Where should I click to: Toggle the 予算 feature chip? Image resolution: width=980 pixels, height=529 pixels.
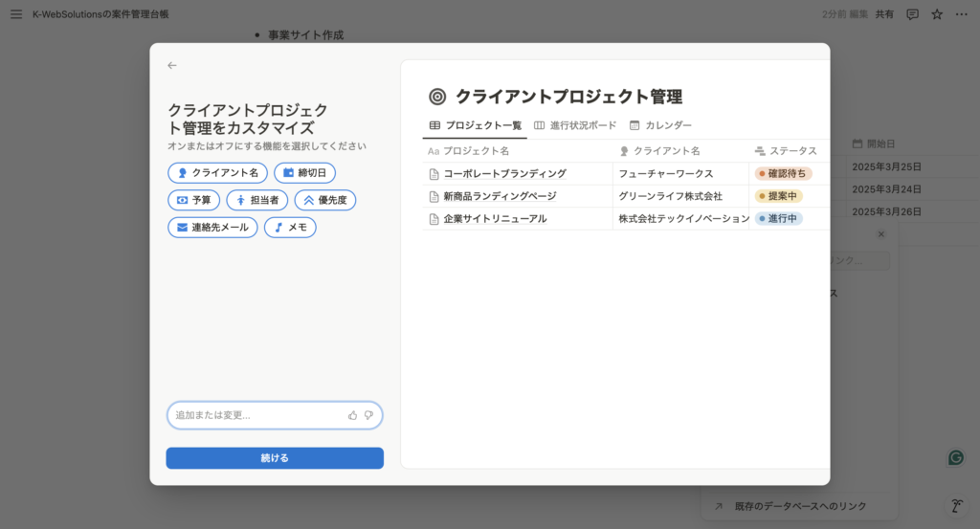[193, 200]
